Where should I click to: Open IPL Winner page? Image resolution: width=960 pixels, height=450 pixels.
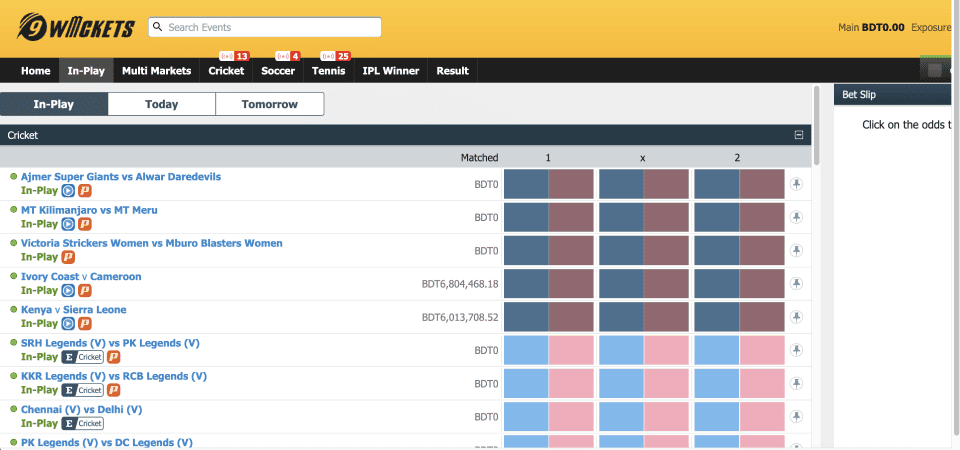pos(391,71)
